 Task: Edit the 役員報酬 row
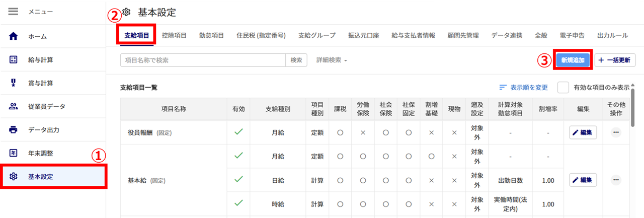(x=583, y=133)
